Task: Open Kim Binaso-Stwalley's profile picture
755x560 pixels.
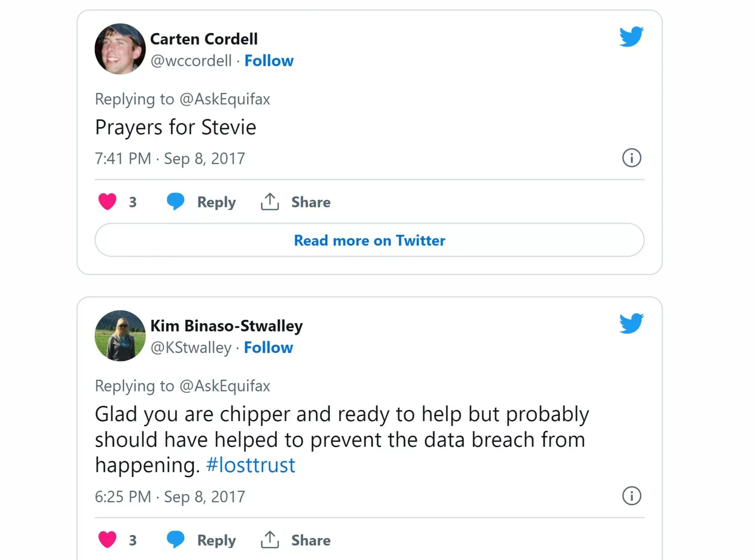Action: (120, 336)
